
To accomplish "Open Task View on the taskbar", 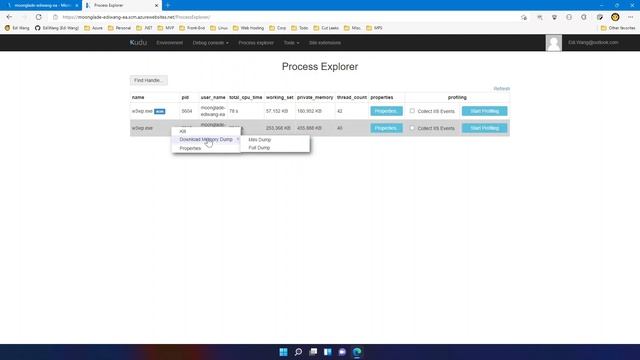I will coord(313,352).
